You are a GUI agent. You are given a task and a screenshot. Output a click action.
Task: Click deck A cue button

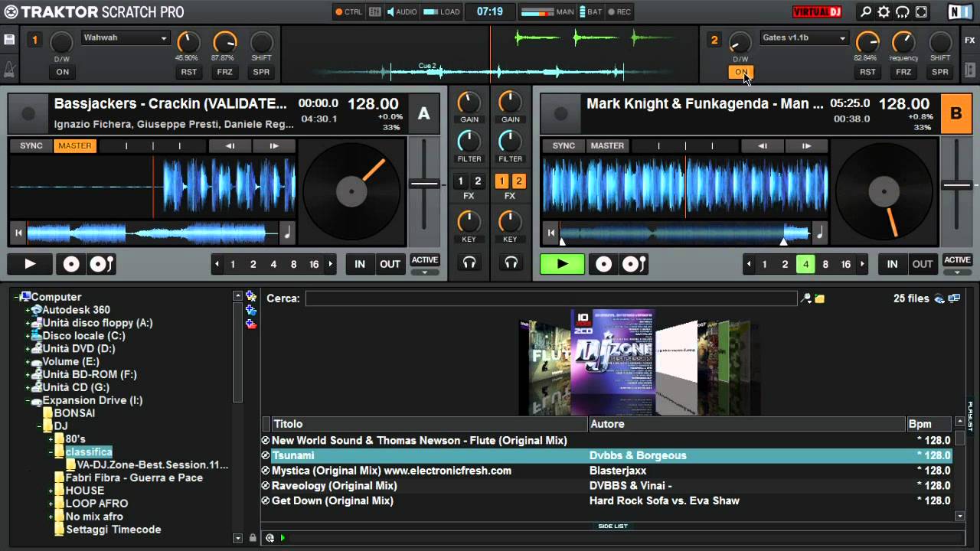point(71,264)
